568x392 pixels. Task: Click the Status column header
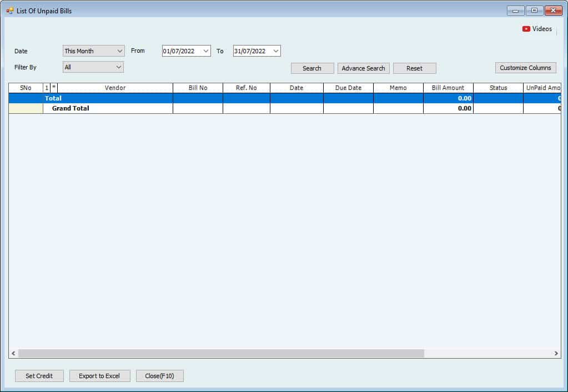[x=498, y=88]
